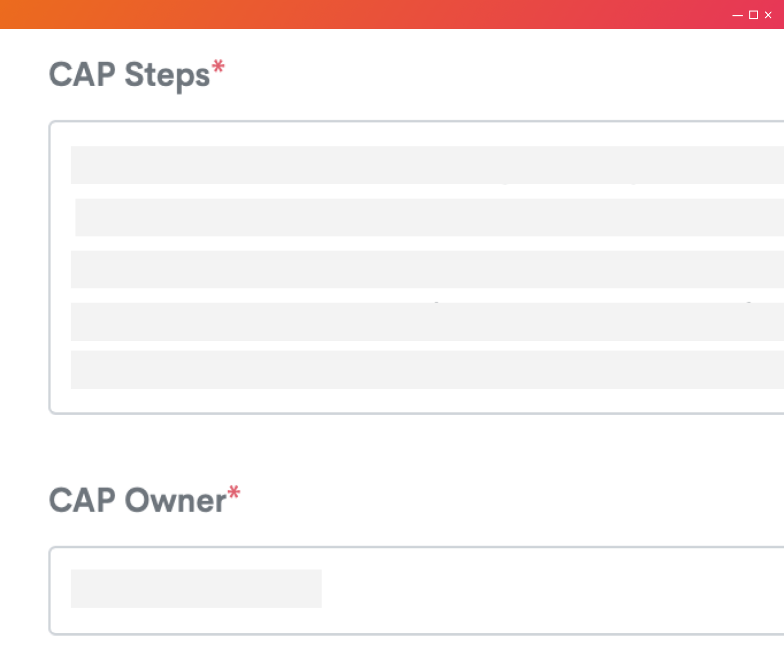Viewport: 784px width, 672px height.
Task: Close the window with the X icon
Action: (x=768, y=15)
